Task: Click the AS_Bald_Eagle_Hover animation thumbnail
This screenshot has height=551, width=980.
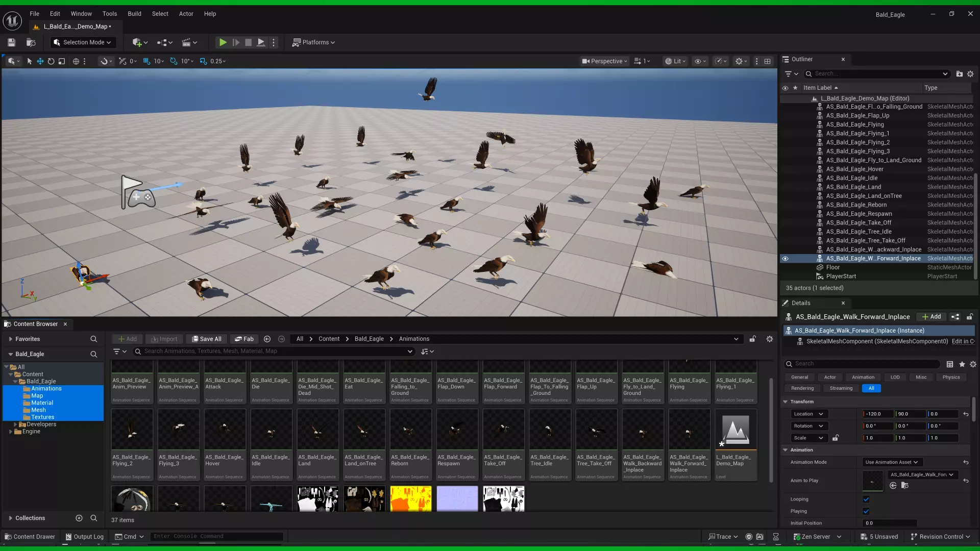Action: click(225, 430)
